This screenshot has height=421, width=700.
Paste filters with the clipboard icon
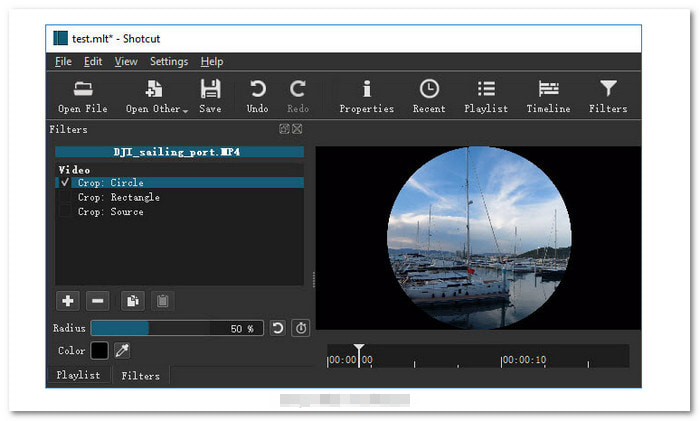tap(162, 301)
